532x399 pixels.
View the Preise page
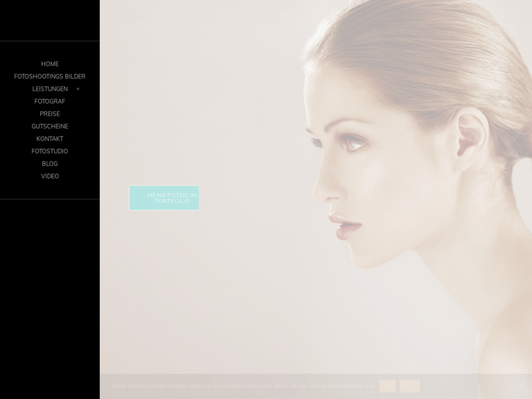[x=50, y=114]
